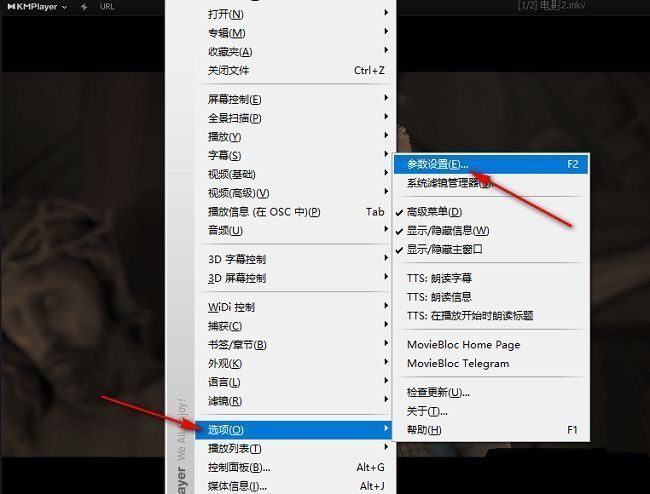The width and height of the screenshot is (650, 494).
Task: Open 视频(高级)(V) submenu
Action: click(295, 193)
